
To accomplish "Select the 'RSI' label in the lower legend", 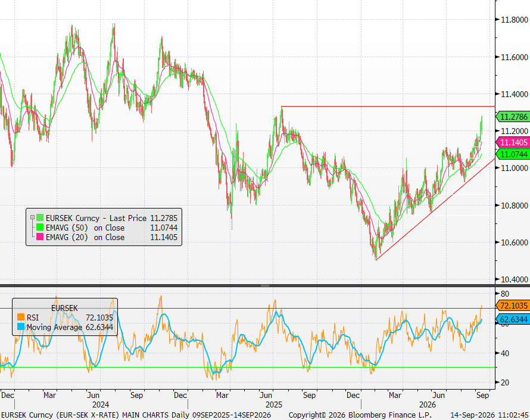I will tap(33, 318).
